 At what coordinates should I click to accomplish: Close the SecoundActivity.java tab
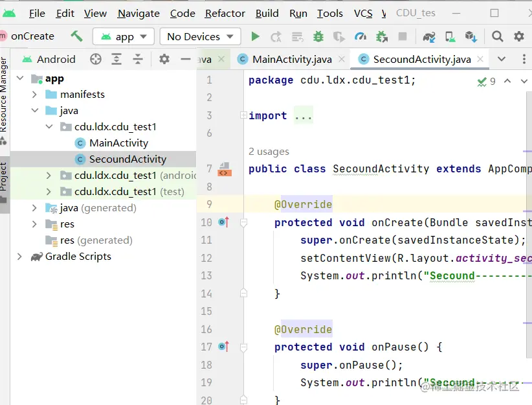click(480, 59)
